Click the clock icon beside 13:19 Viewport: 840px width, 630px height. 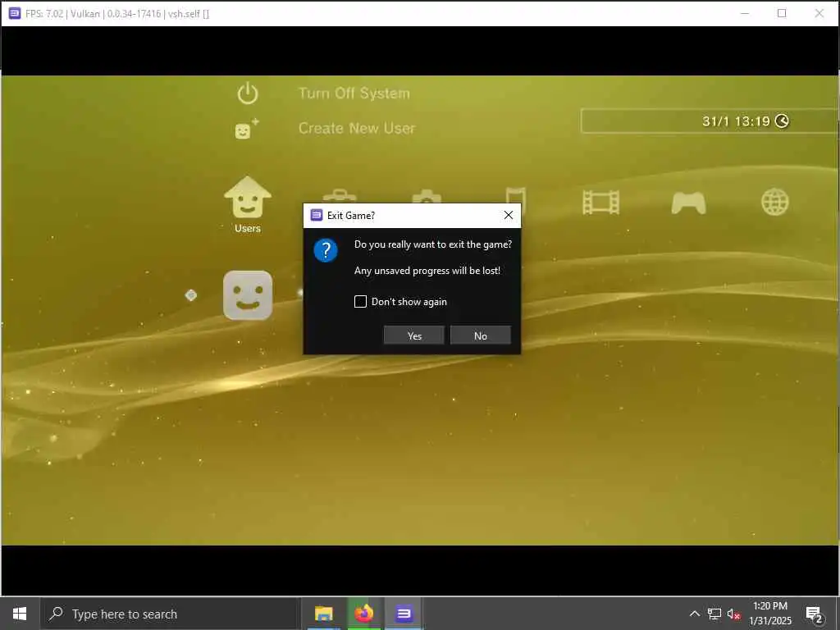click(x=782, y=121)
